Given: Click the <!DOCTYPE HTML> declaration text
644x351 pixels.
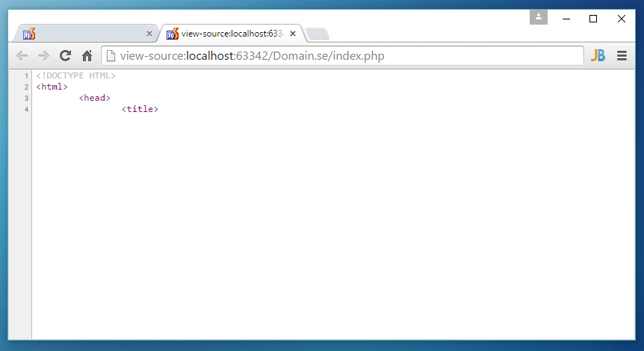Looking at the screenshot, I should tap(75, 75).
